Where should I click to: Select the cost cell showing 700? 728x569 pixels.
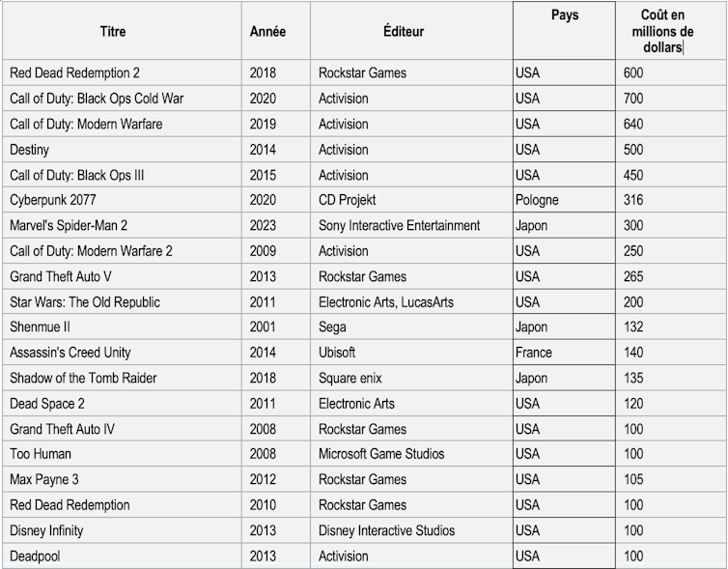click(633, 99)
